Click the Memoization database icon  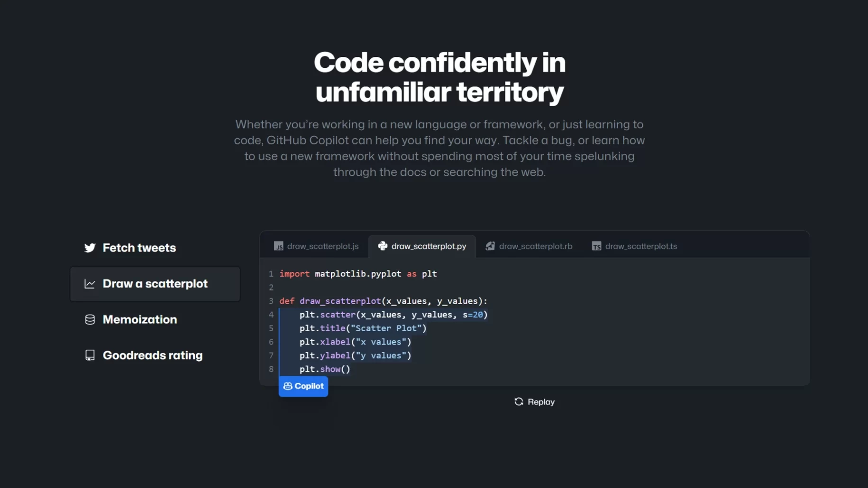click(90, 320)
